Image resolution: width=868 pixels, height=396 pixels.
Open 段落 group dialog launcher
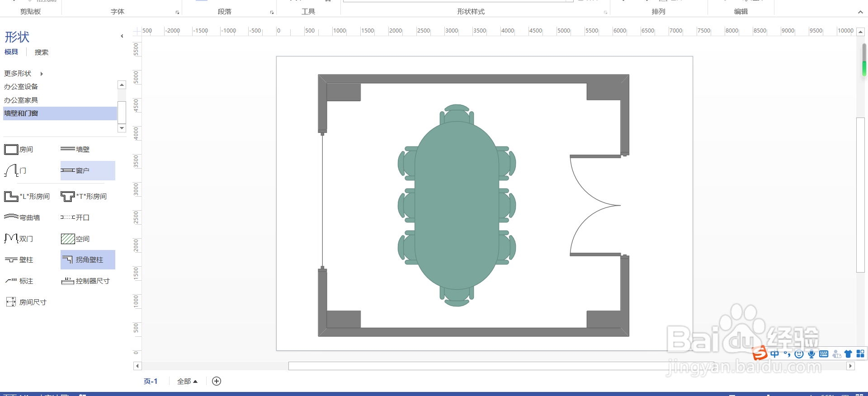[272, 12]
